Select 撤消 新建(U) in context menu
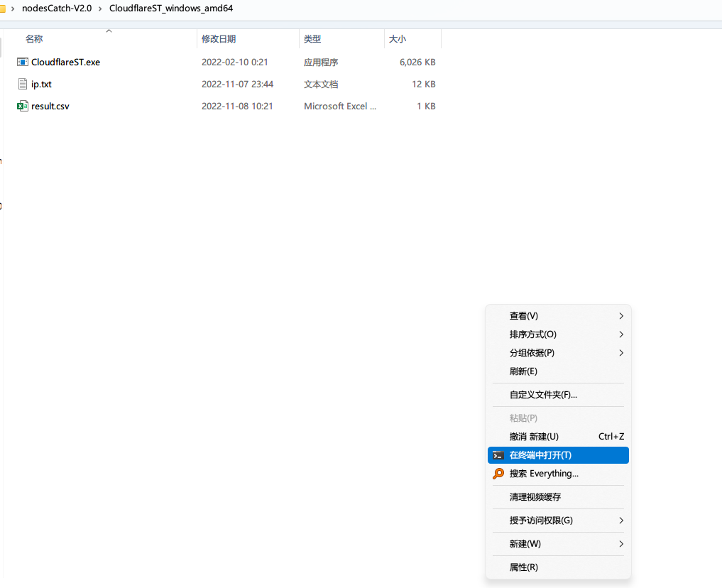The image size is (722, 588). (534, 437)
